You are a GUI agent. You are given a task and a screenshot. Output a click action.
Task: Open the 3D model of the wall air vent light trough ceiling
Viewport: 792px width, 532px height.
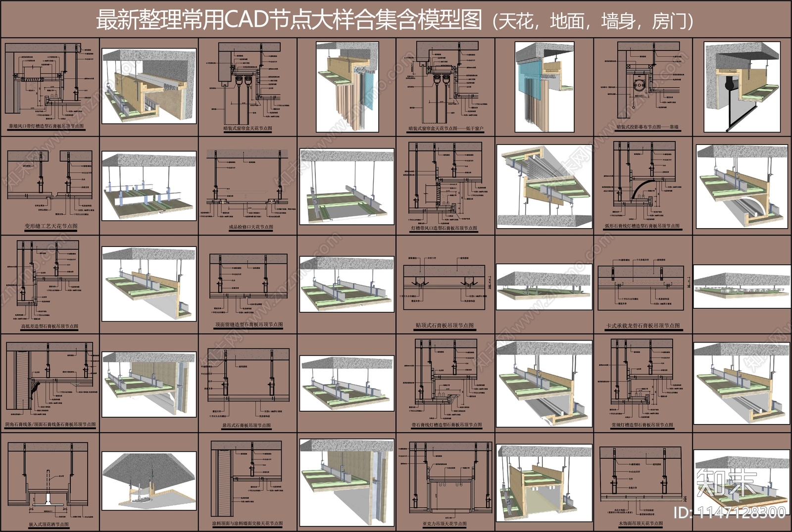(148, 86)
